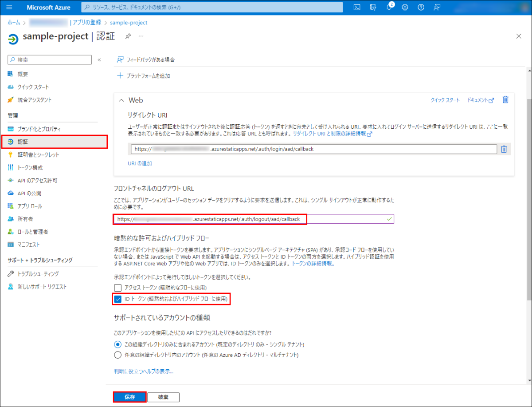
Task: Close the authentication blade with X
Action: [519, 36]
